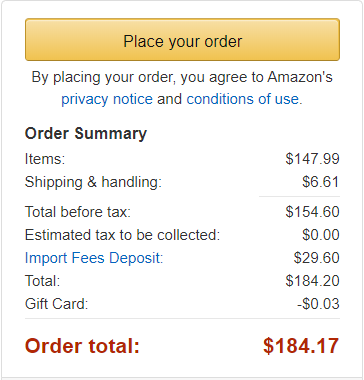Click the Total label above Gift Card

pos(42,281)
